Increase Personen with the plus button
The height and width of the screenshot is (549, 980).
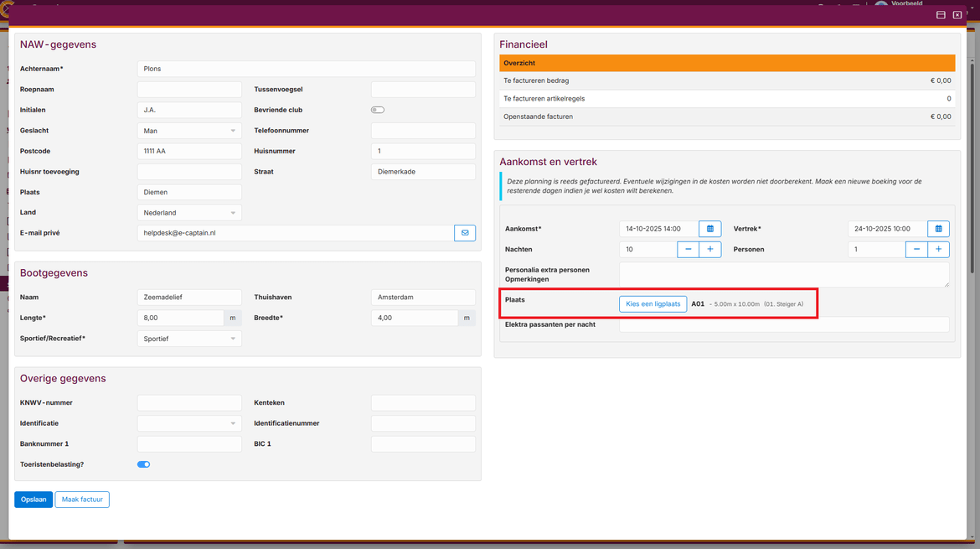[x=939, y=250]
